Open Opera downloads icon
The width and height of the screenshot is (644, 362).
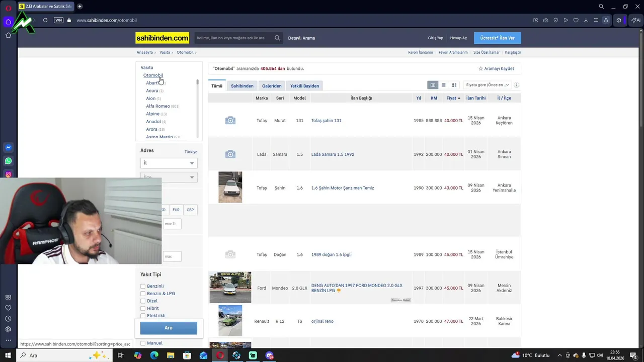coord(586,20)
